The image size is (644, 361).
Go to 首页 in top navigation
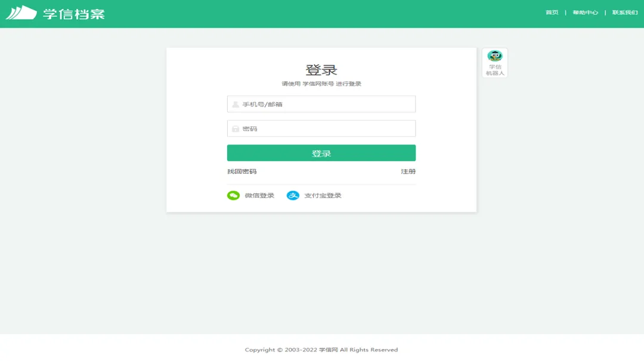[x=552, y=13]
